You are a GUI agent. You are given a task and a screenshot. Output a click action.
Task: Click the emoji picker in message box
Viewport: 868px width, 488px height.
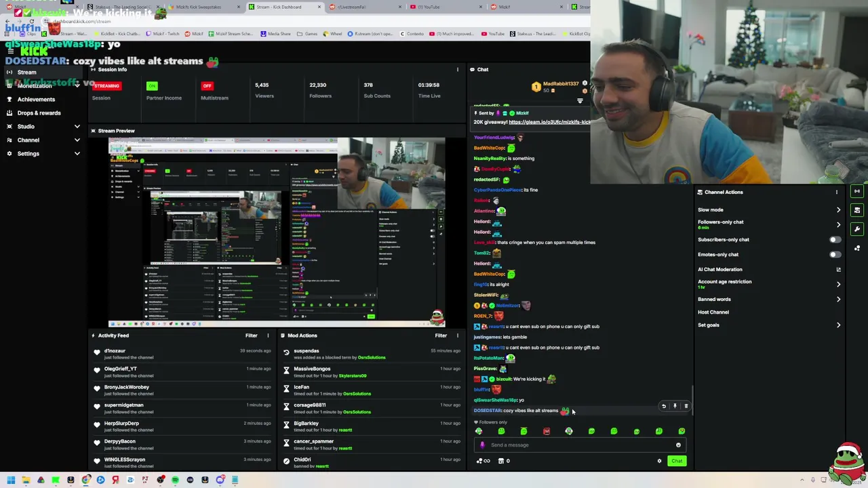678,445
